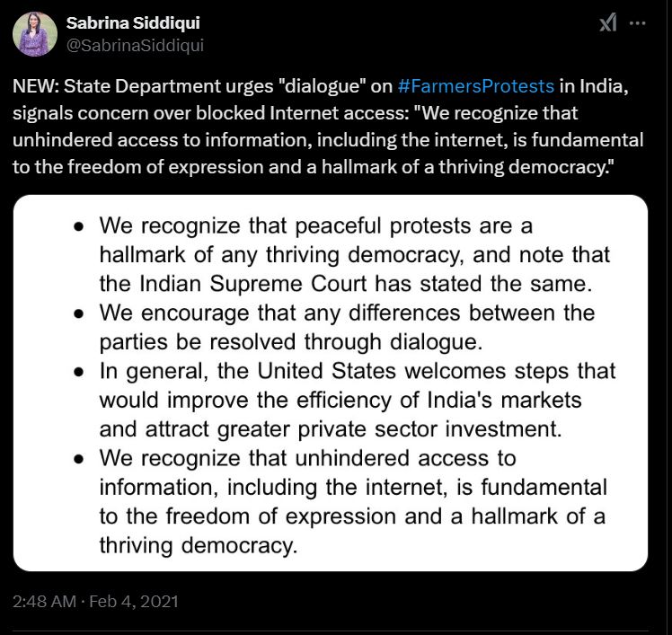
Task: Click the Sabrina Siddiqui display name
Action: [133, 22]
